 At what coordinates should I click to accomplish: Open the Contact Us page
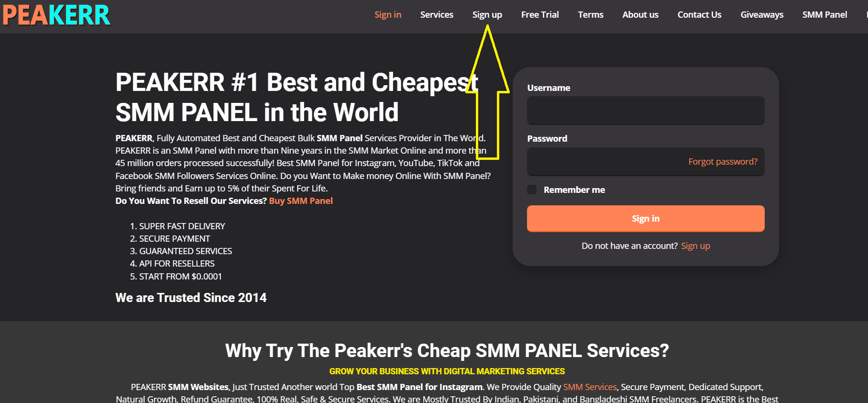(699, 15)
